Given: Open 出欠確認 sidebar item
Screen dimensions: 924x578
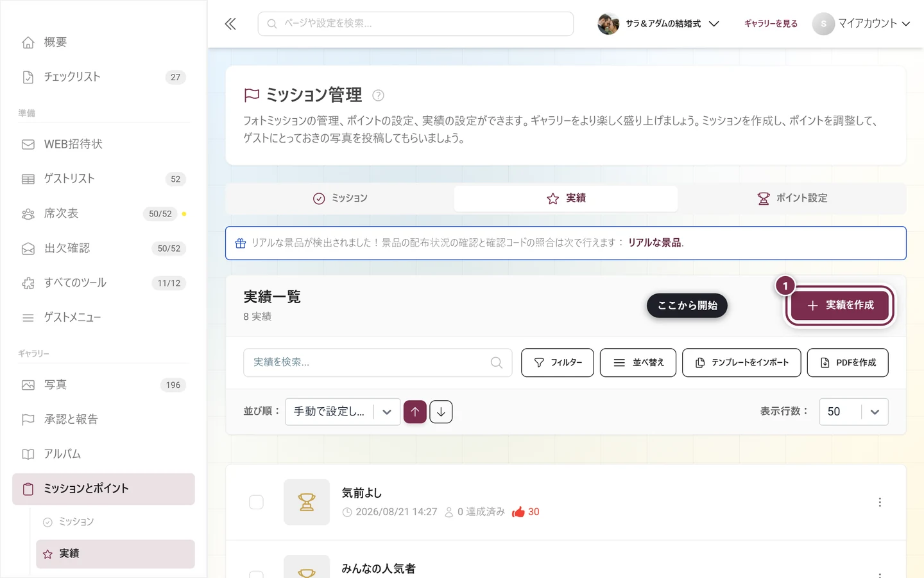Looking at the screenshot, I should point(103,249).
